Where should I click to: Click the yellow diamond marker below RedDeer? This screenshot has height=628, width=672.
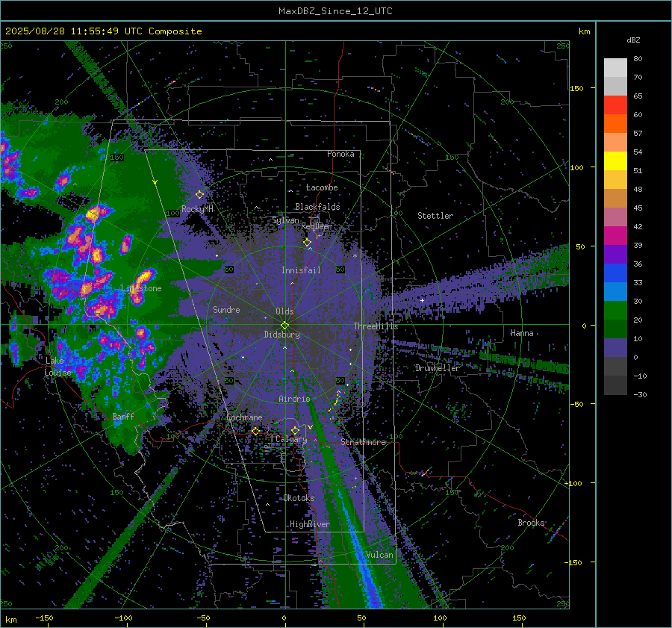point(308,243)
